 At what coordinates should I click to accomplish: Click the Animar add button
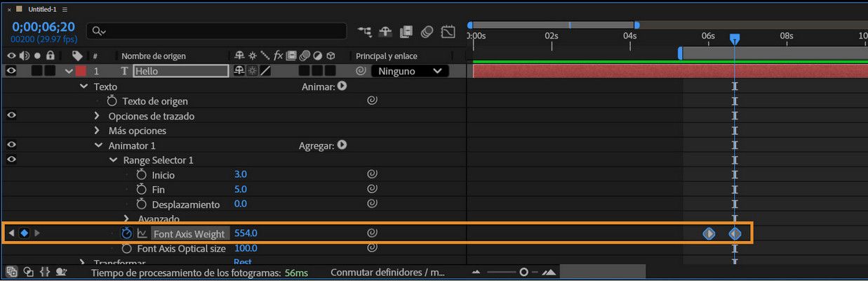342,86
